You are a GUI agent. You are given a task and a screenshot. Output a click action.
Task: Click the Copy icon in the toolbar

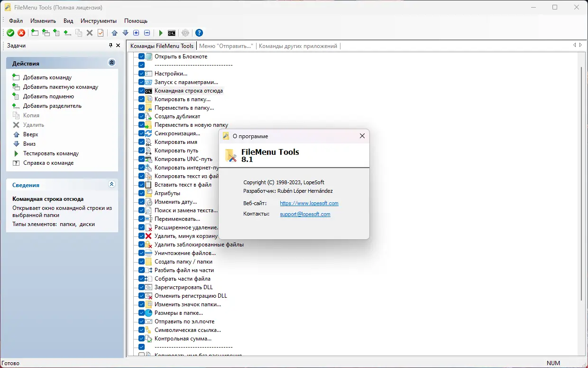point(79,33)
